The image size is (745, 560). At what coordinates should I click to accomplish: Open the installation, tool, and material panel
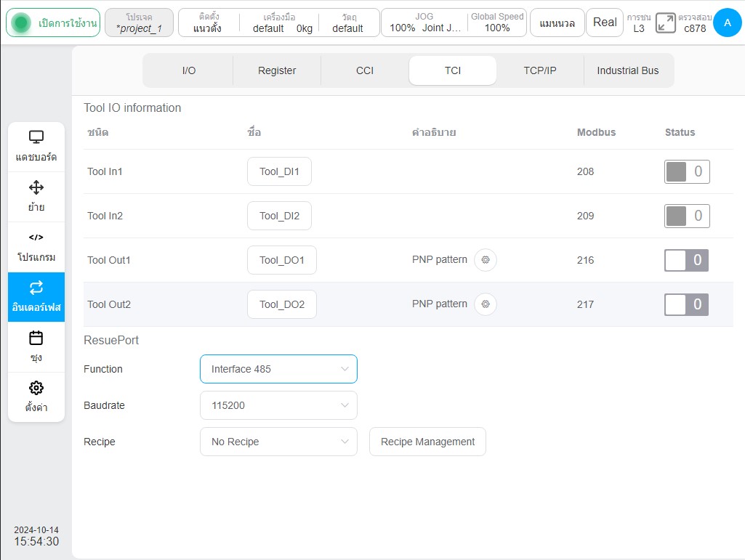pyautogui.click(x=279, y=23)
